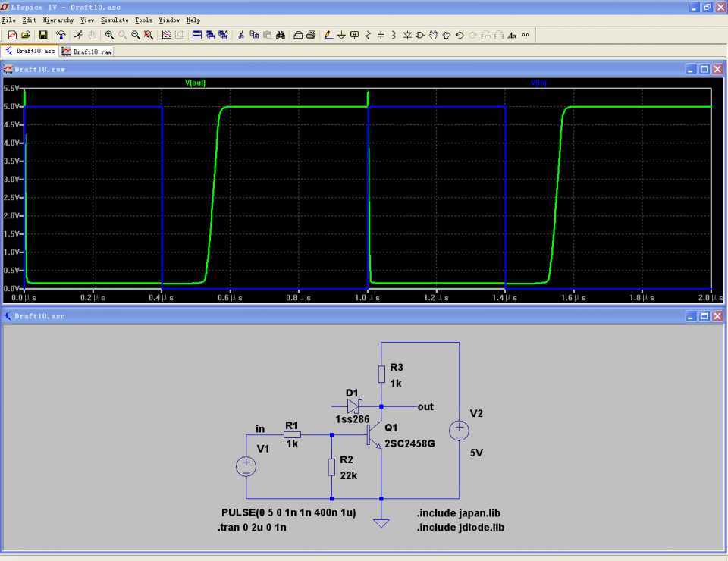Create a new schematic from the toolbar
Viewport: 728px width, 561px height.
pos(12,35)
